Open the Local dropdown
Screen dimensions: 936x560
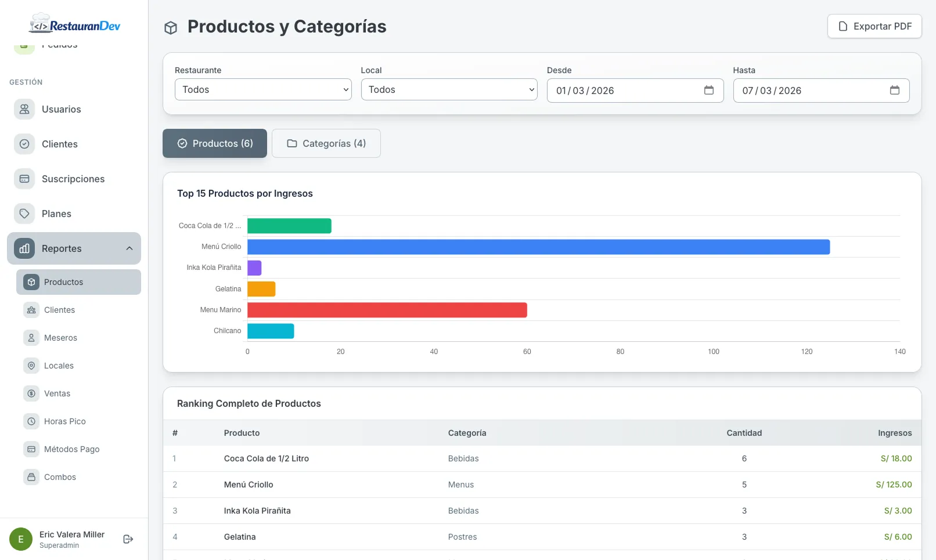(449, 90)
